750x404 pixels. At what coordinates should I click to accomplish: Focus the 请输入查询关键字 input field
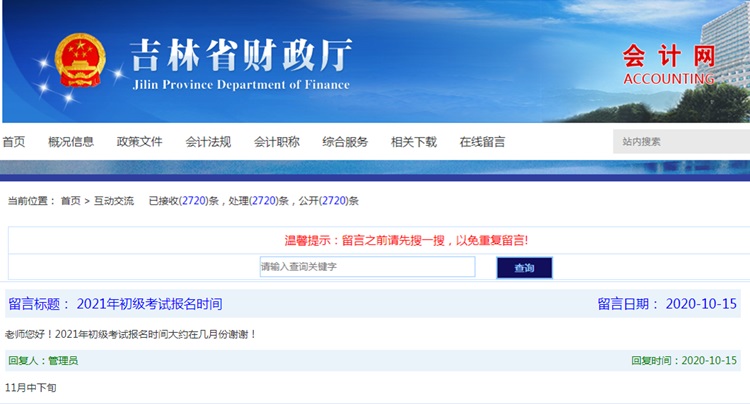click(366, 267)
